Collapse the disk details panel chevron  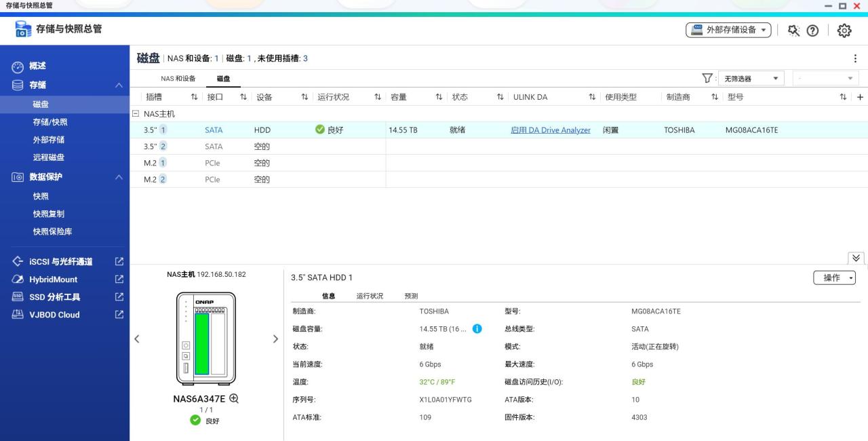(856, 258)
